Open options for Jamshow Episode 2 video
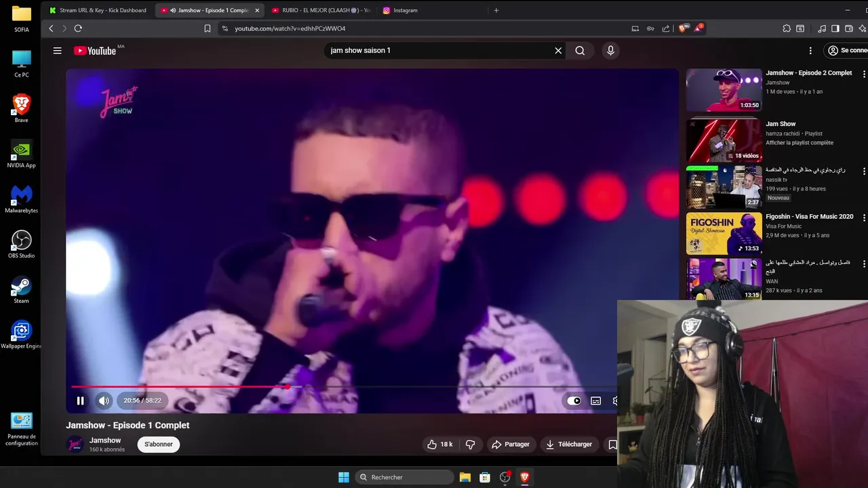The image size is (868, 488). (x=864, y=73)
